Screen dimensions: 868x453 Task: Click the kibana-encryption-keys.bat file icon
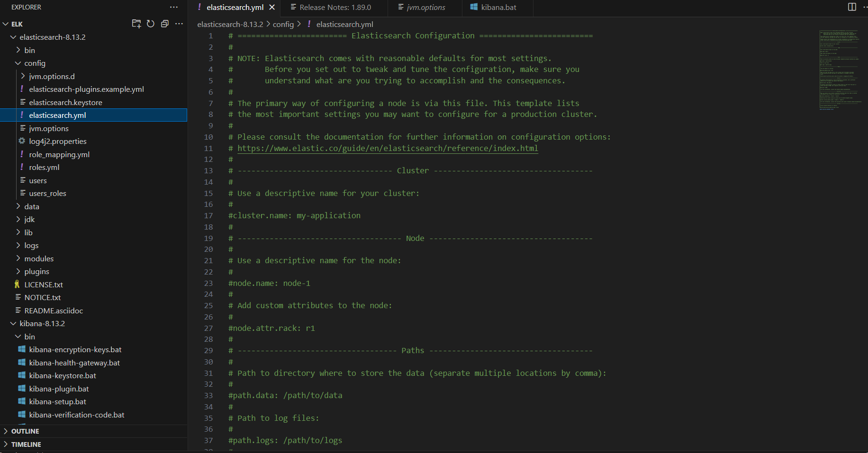coord(22,349)
